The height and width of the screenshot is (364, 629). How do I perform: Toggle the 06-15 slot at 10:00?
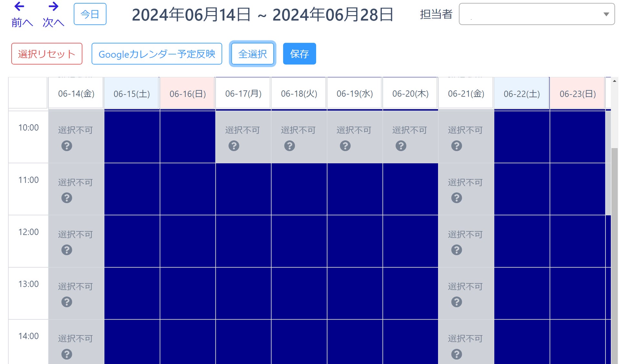tap(132, 137)
